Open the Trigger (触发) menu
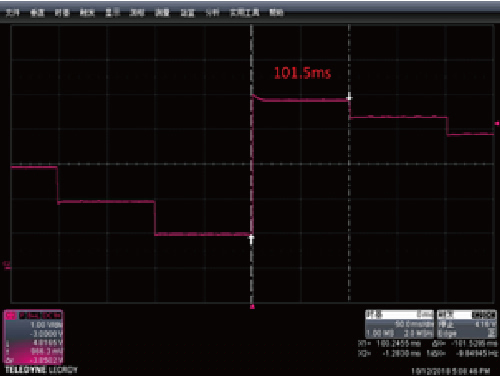This screenshot has height=376, width=500. coord(87,12)
